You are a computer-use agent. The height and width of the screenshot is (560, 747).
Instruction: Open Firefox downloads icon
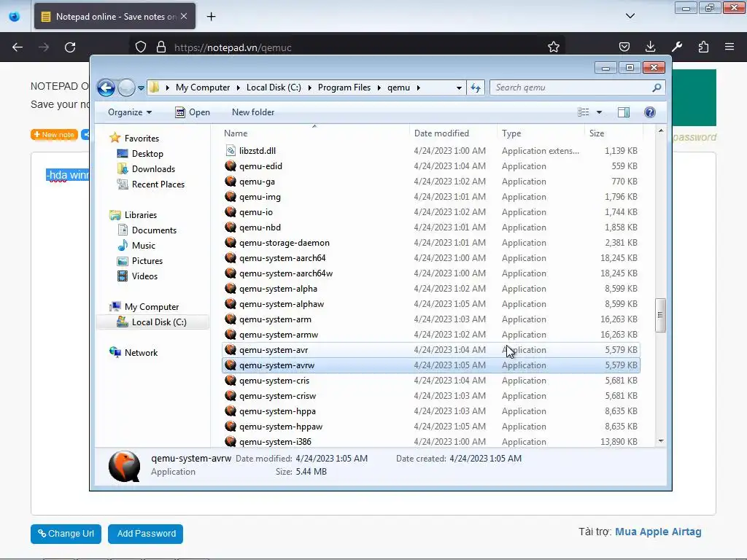650,47
